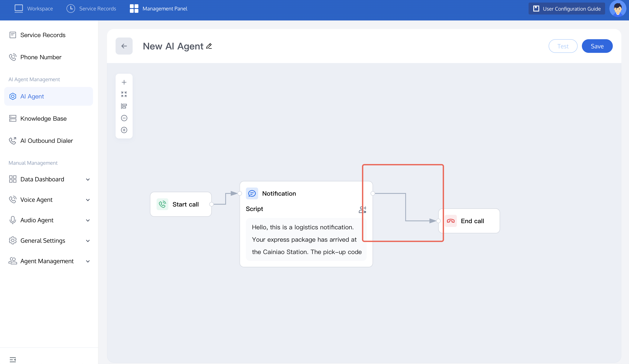629x364 pixels.
Task: Click the auto-align layout icon
Action: point(124,106)
